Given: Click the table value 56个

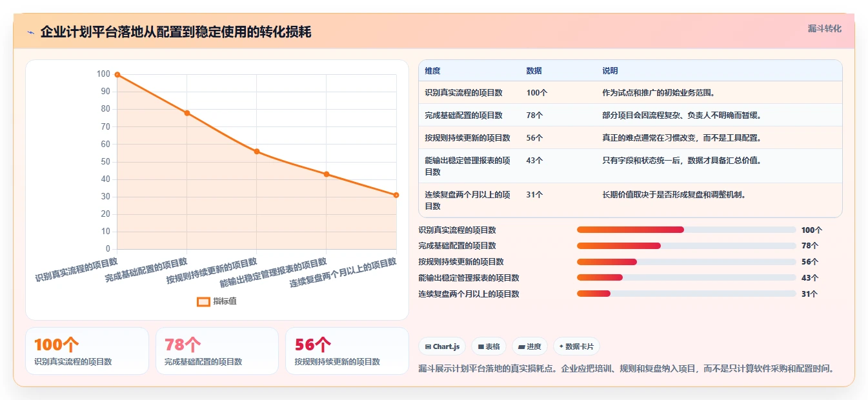Looking at the screenshot, I should (534, 138).
